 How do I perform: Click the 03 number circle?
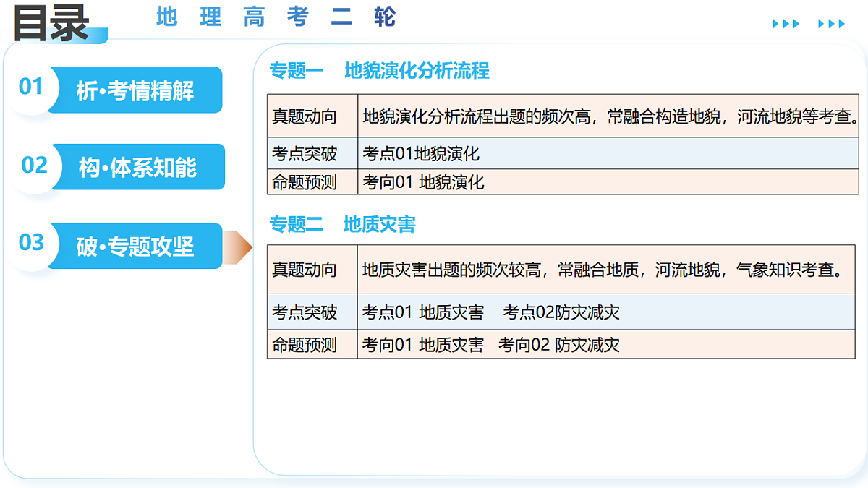click(31, 243)
